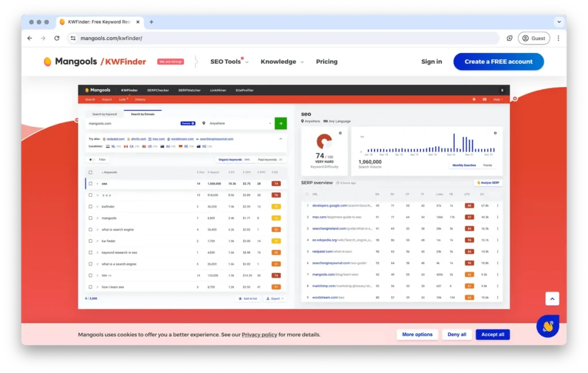
Task: Open the Privacy policy link
Action: (259, 335)
